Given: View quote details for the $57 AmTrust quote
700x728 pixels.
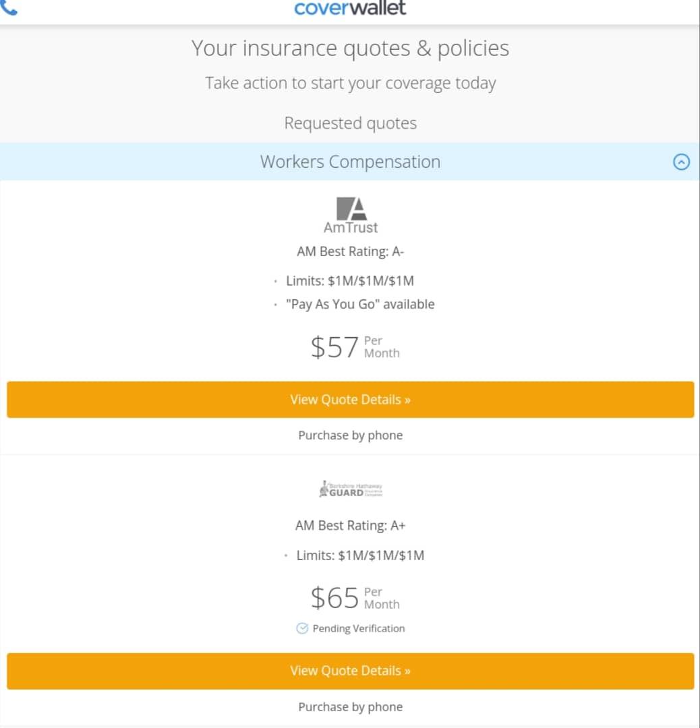Looking at the screenshot, I should coord(350,400).
